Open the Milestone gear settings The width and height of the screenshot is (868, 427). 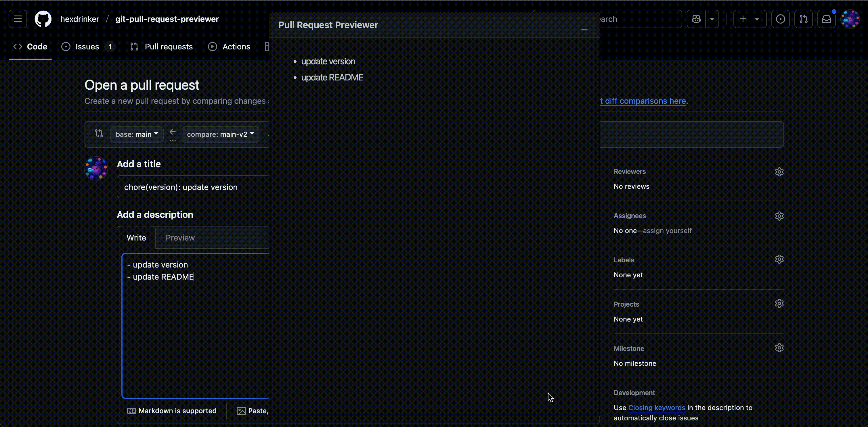779,348
